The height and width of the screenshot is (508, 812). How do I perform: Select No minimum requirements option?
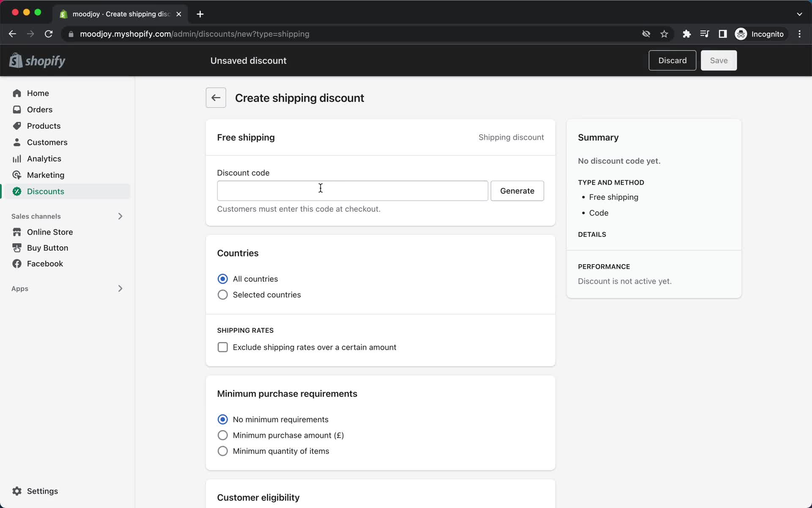point(222,420)
